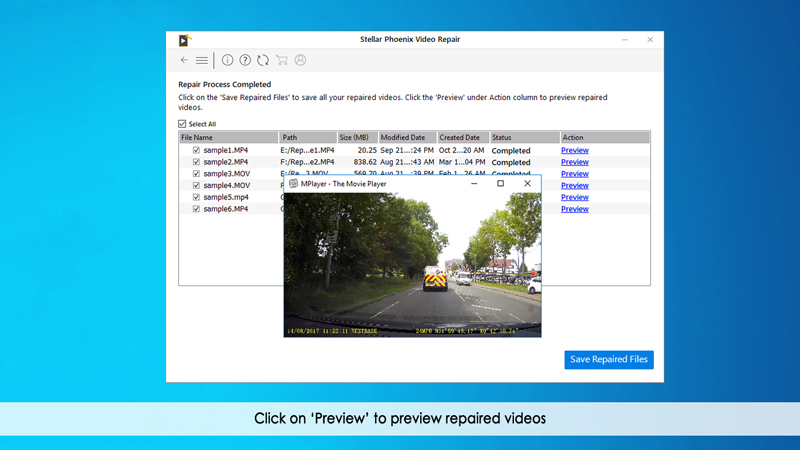Uncheck sample5.mp4 checkbox
The width and height of the screenshot is (800, 450).
point(196,197)
